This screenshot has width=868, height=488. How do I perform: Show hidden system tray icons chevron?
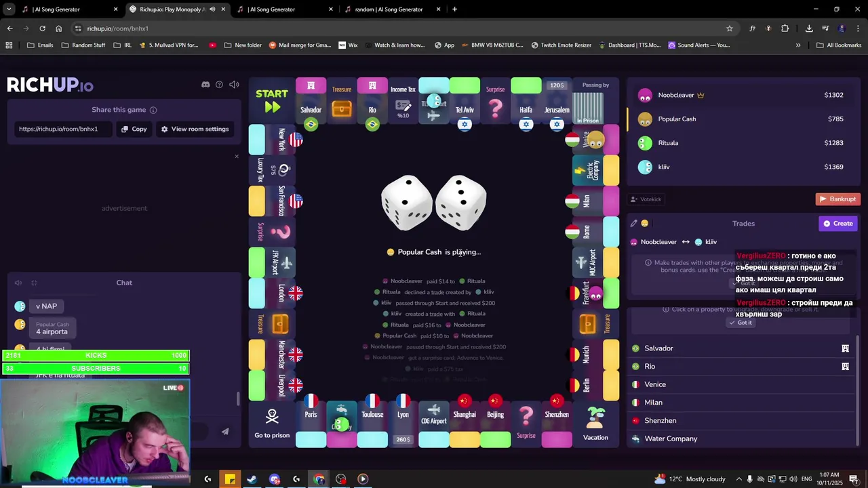(x=738, y=479)
